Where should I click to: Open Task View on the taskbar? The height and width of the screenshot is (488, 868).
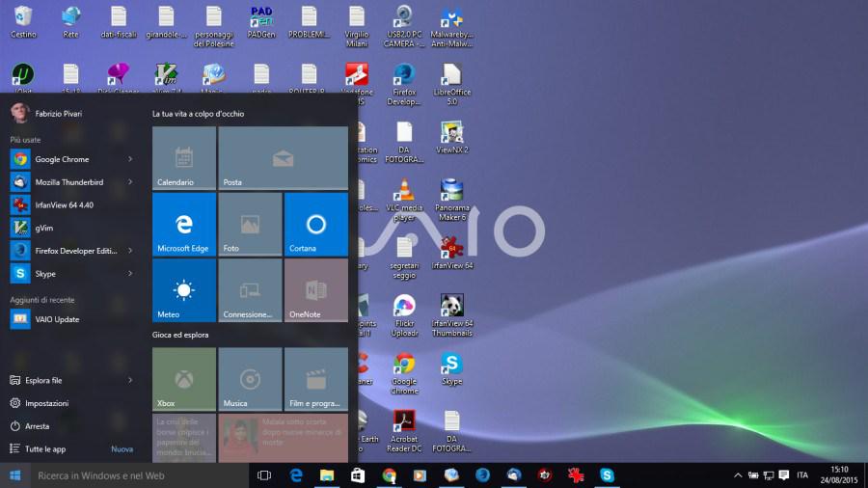[264, 475]
